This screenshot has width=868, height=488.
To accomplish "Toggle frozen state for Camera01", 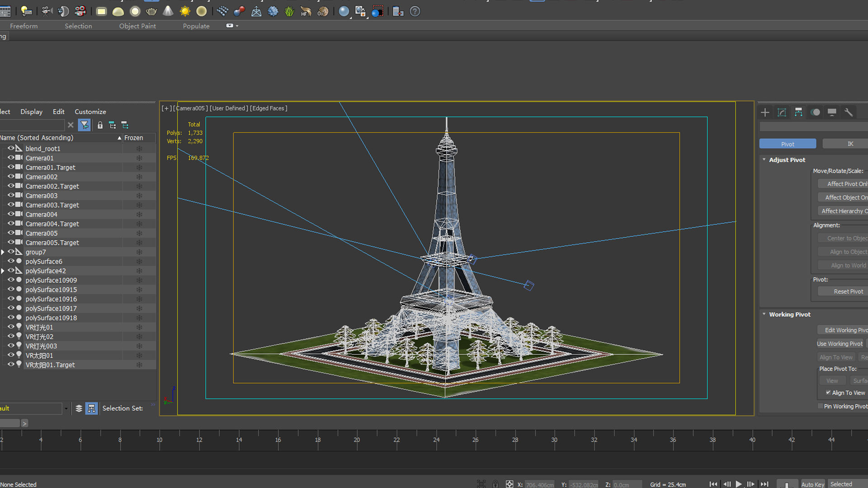I will [139, 158].
